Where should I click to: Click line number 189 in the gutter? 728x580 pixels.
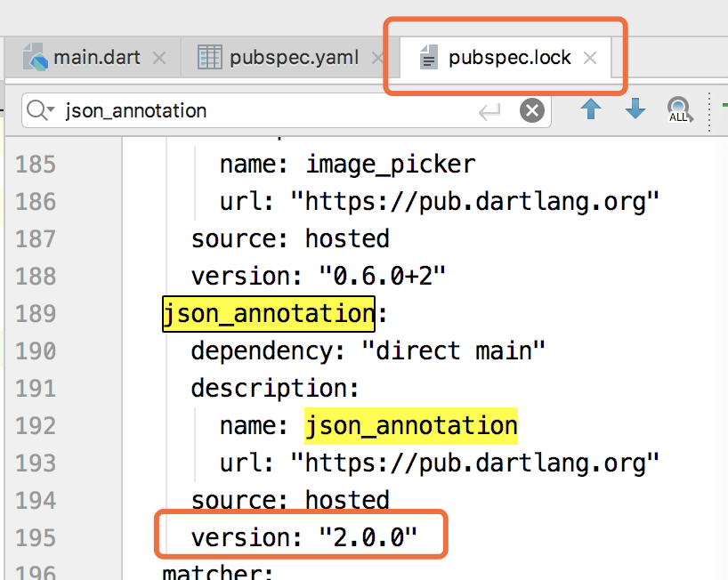pos(36,314)
